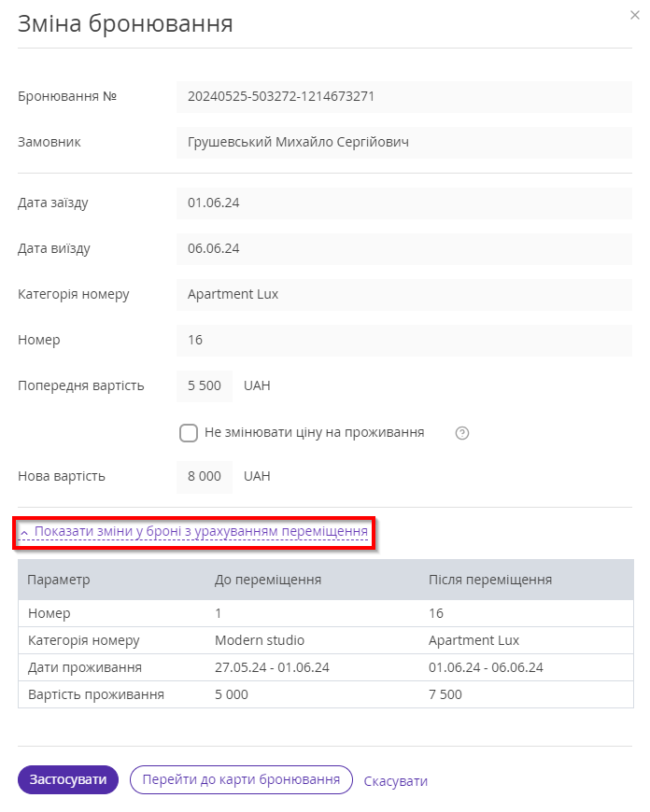The image size is (650, 812).
Task: Click the Зміна бронювання dialog title
Action: point(125,24)
